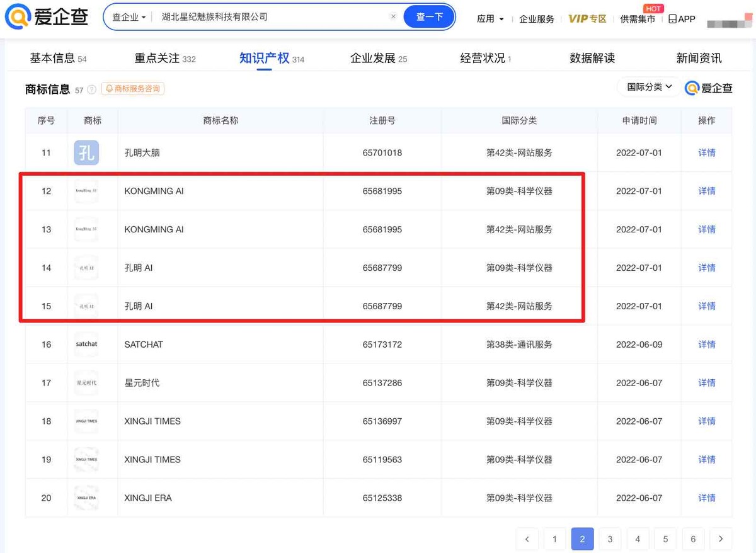Open the 应用 dropdown menu
The image size is (756, 553).
click(490, 19)
